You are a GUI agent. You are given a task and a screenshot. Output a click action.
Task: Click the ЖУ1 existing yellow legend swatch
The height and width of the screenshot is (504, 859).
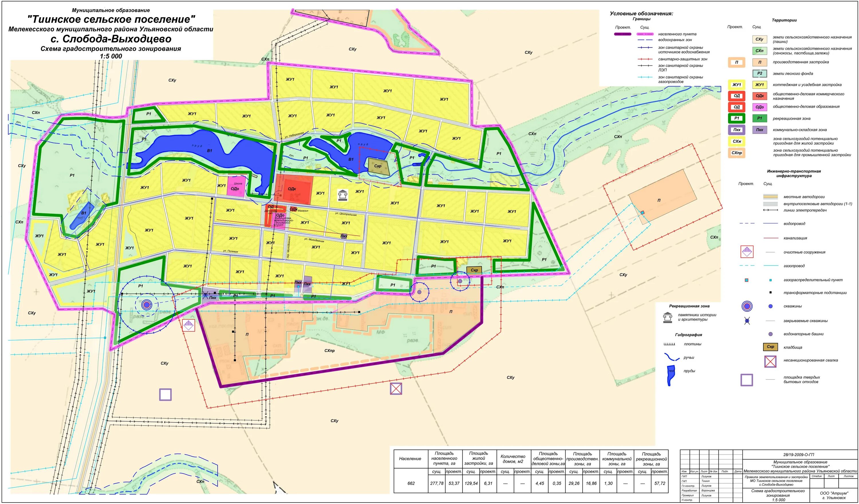759,85
